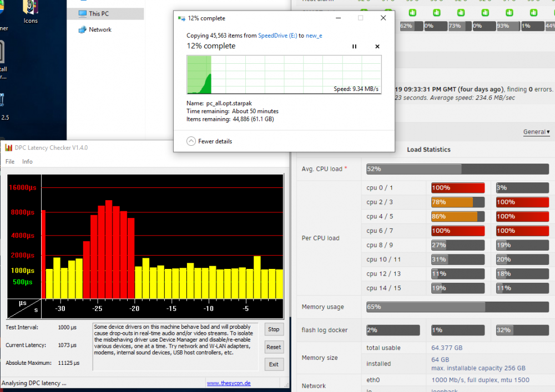
Task: Click the Memory usage 65% bar
Action: point(458,307)
